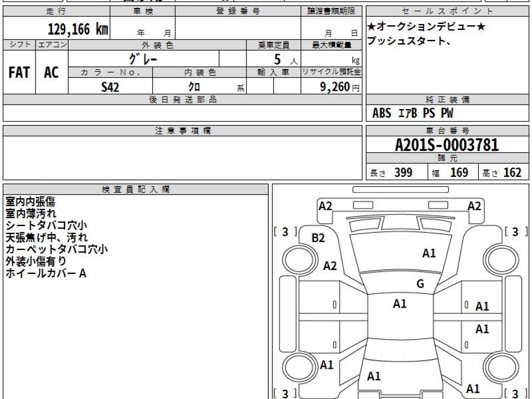
Task: Select the 乗車定員 header
Action: (x=274, y=45)
